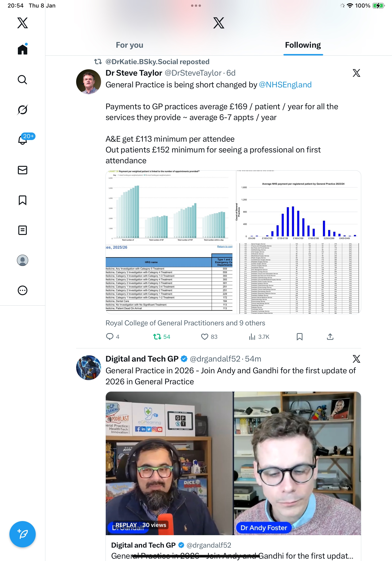Open Messages envelope icon
Viewport: 392px width, 561px height.
point(22,170)
